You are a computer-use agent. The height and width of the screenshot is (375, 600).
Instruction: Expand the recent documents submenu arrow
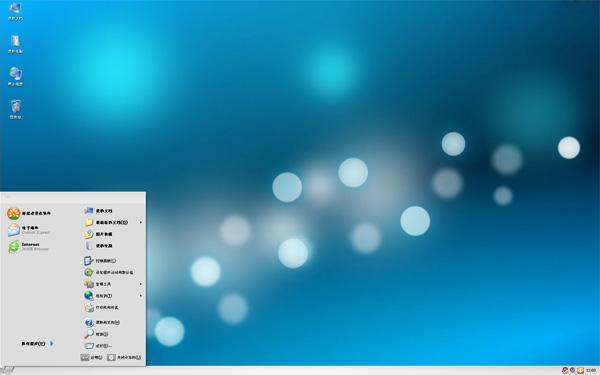tap(141, 222)
